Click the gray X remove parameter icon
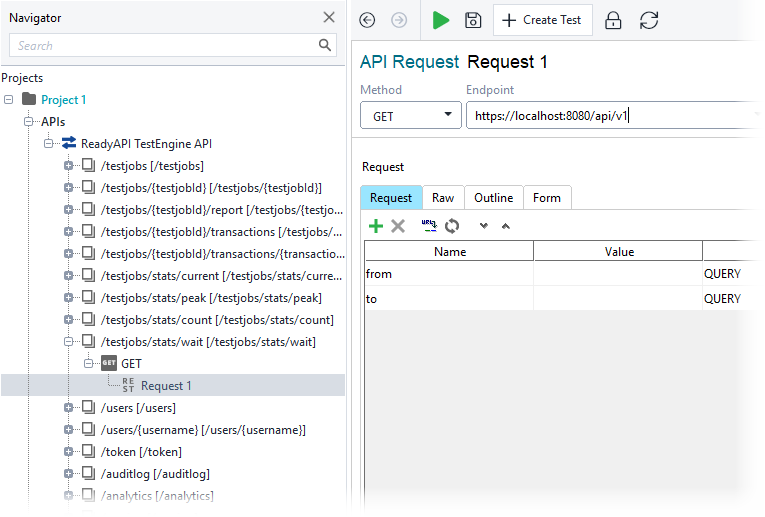The width and height of the screenshot is (765, 517). pos(398,226)
